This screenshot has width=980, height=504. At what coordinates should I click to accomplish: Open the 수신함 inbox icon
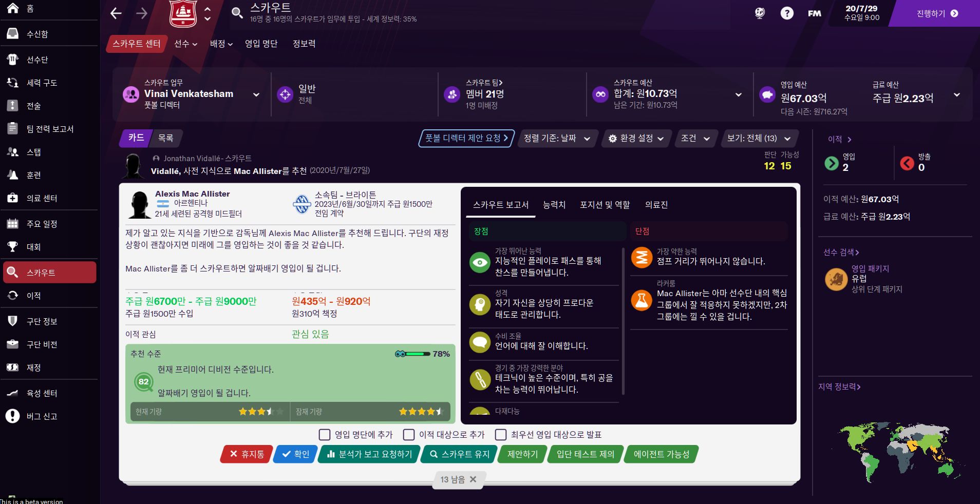(12, 34)
